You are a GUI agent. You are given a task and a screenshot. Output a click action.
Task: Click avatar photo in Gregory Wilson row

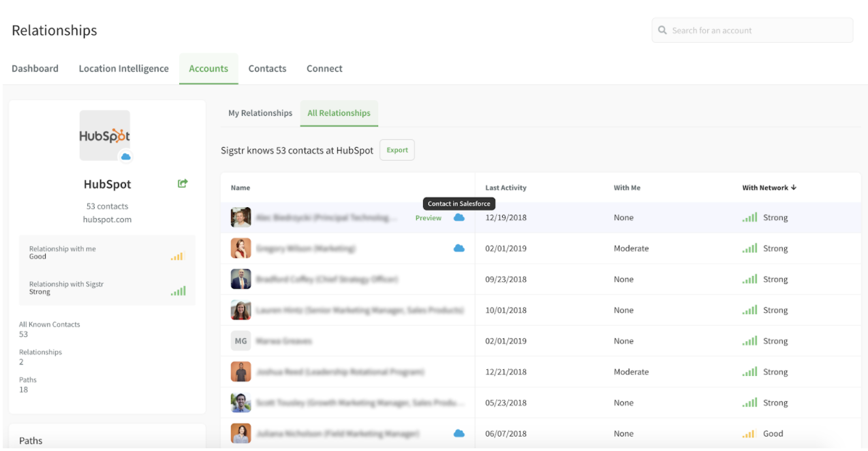241,249
